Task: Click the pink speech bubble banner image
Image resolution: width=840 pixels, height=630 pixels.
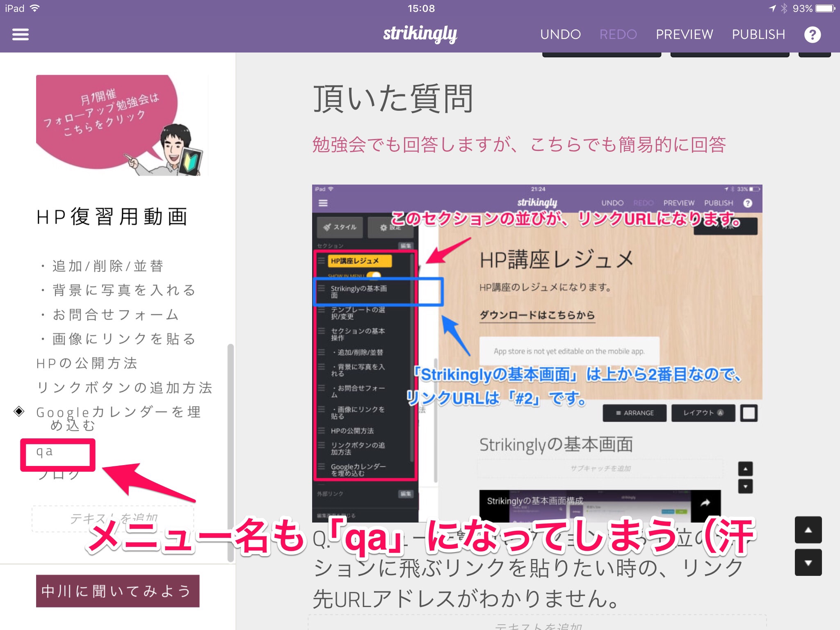Action: [x=122, y=126]
